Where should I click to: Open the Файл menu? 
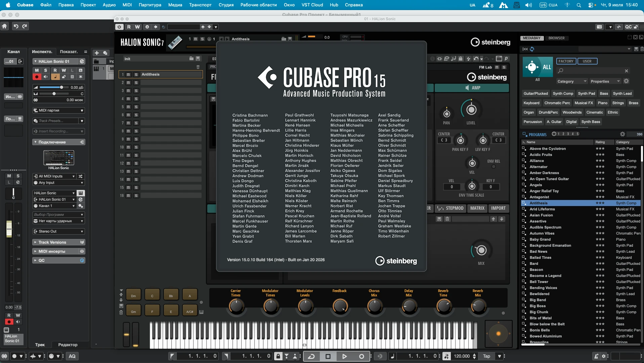[46, 5]
